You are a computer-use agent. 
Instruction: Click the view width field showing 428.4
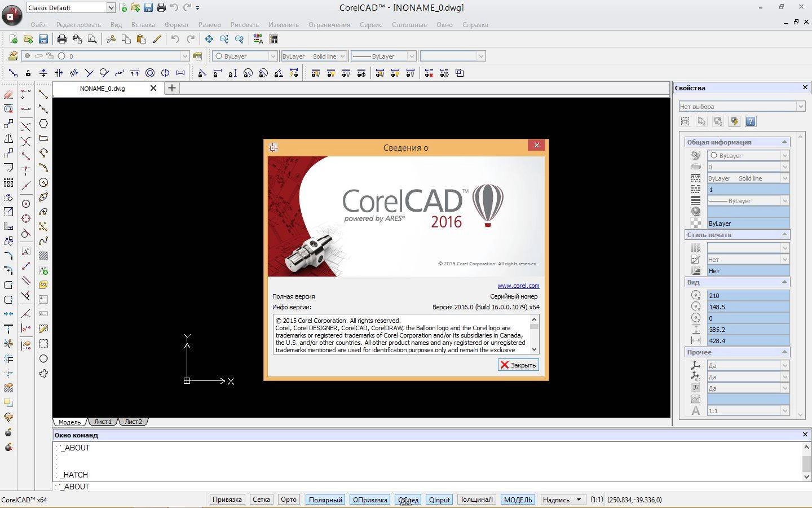click(x=748, y=341)
